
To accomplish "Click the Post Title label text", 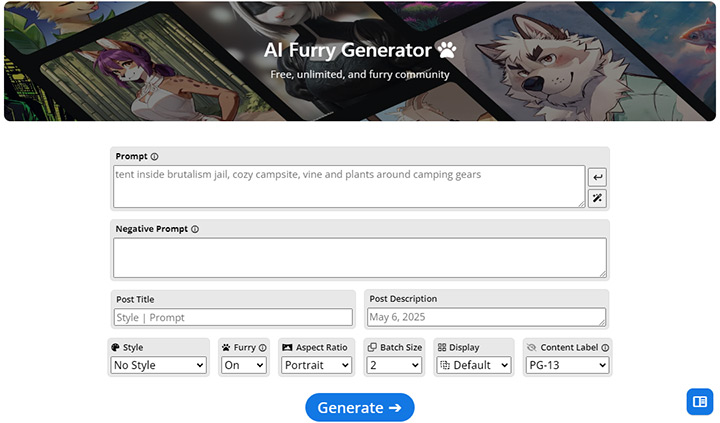I will click(x=135, y=299).
